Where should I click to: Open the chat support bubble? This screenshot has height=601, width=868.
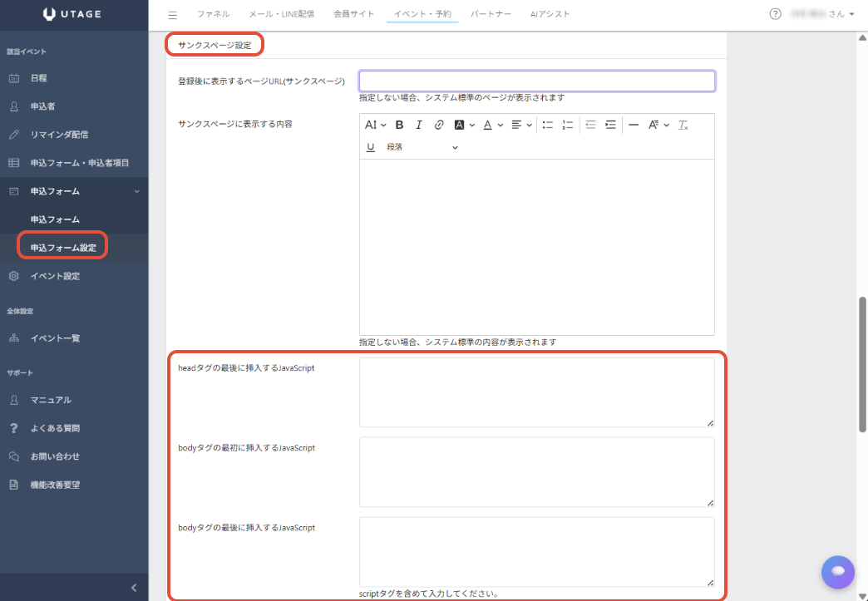(x=837, y=571)
